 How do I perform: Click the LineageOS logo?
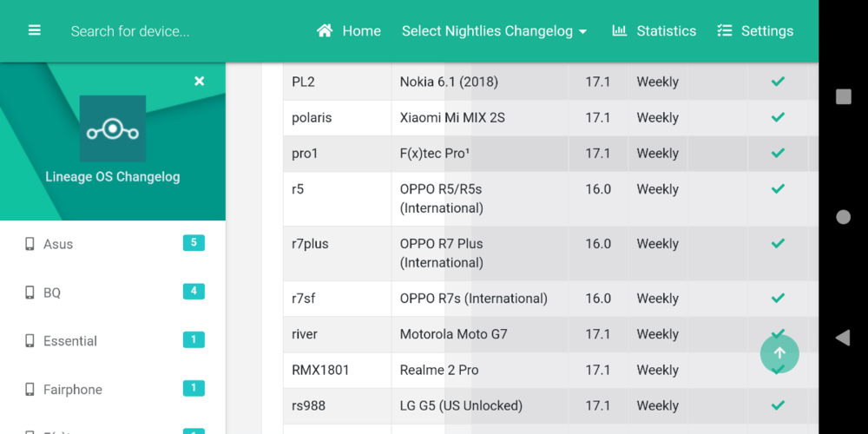pos(113,128)
